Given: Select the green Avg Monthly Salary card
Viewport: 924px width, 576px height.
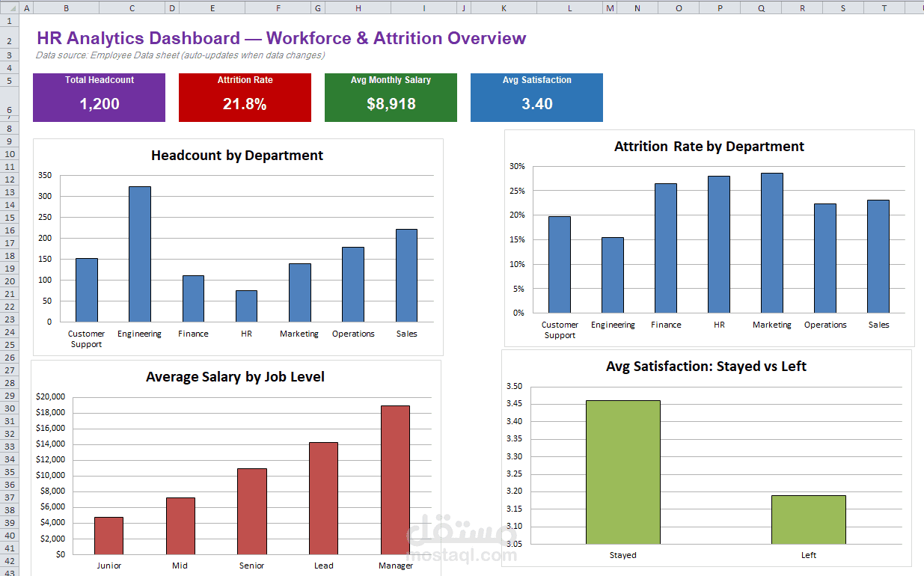Looking at the screenshot, I should pyautogui.click(x=391, y=97).
